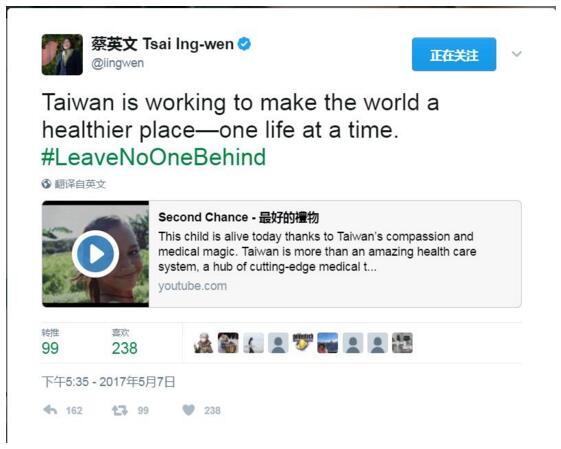
Task: Open the Second Chance card title
Action: 238,217
